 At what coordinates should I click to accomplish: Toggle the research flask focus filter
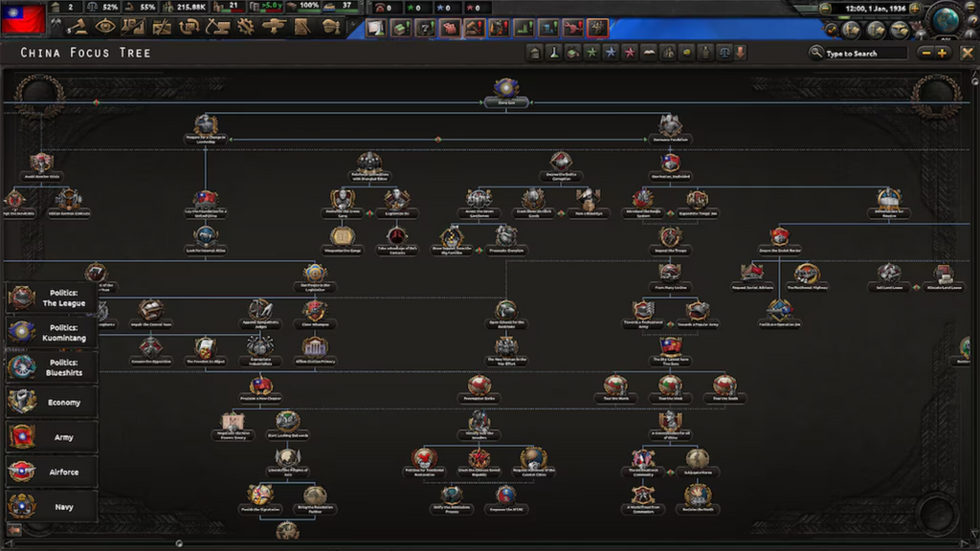554,53
